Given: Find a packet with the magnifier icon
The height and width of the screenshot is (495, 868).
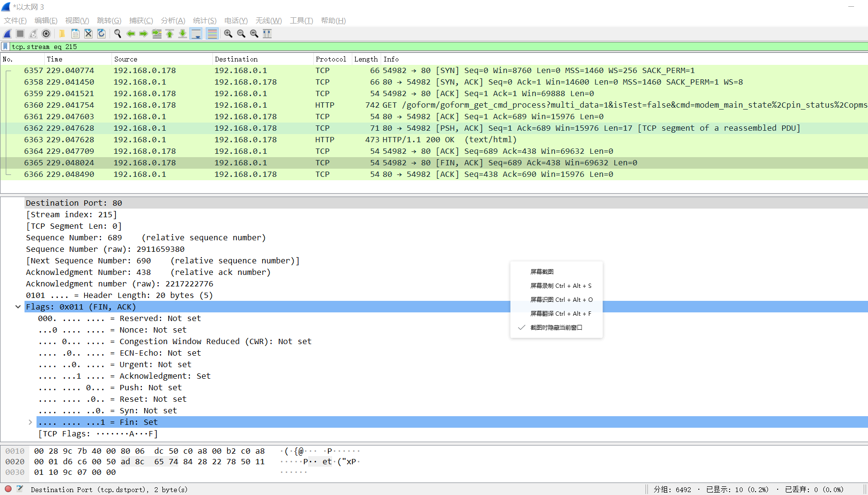Looking at the screenshot, I should coord(117,34).
